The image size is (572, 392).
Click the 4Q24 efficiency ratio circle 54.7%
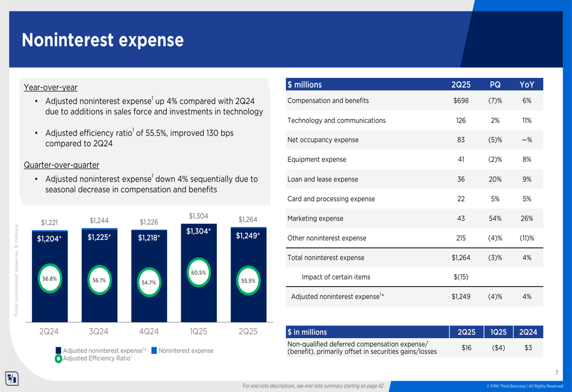[x=149, y=282]
